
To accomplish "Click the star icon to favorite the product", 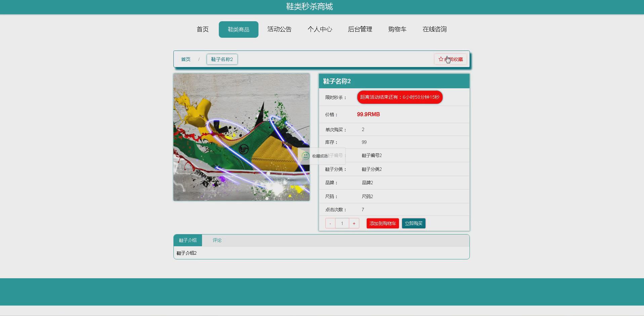I will click(x=441, y=59).
